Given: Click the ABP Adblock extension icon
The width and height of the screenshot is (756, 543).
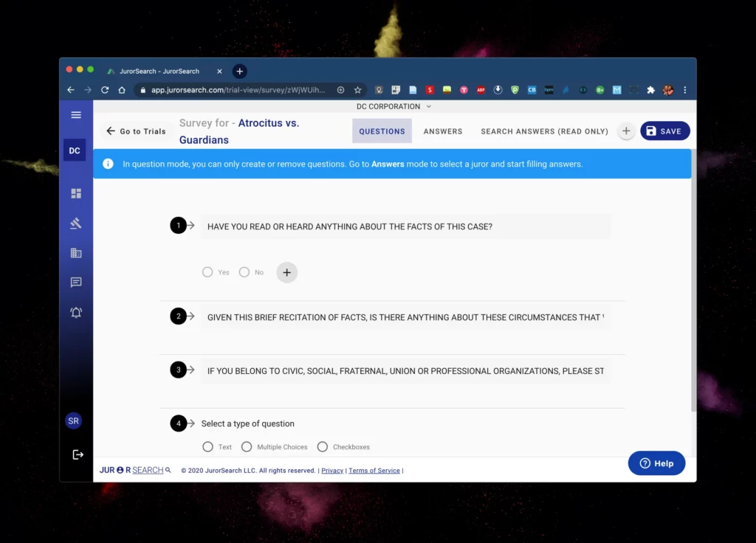Looking at the screenshot, I should point(481,90).
